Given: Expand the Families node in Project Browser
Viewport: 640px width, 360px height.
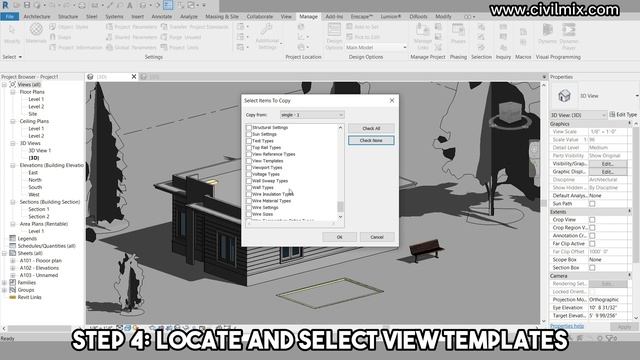Looking at the screenshot, I should (x=4, y=282).
